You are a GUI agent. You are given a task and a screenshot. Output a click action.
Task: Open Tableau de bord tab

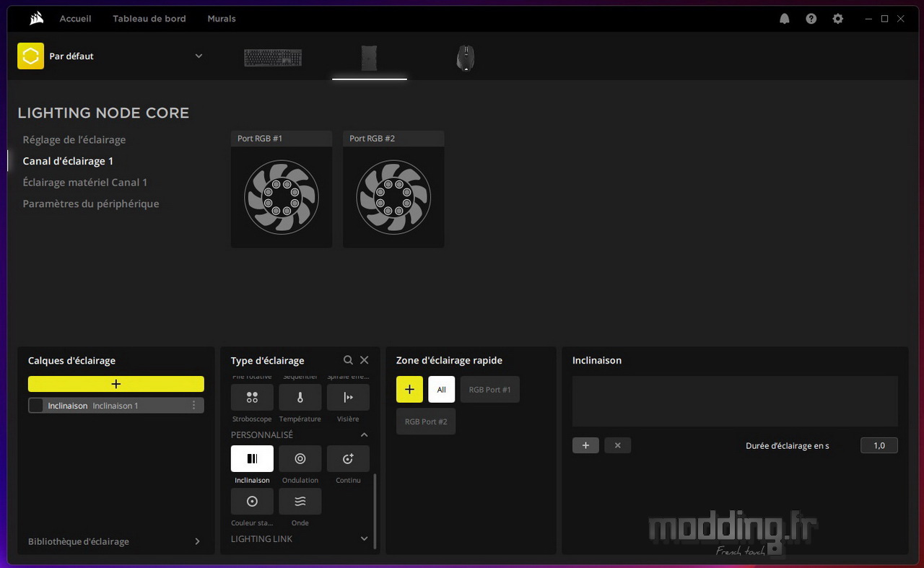149,19
